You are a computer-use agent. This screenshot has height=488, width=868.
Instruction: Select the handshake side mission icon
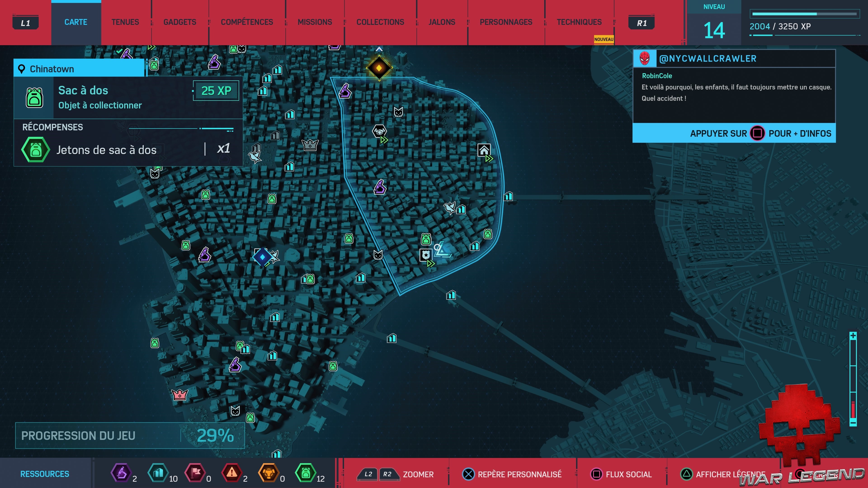[x=379, y=131]
